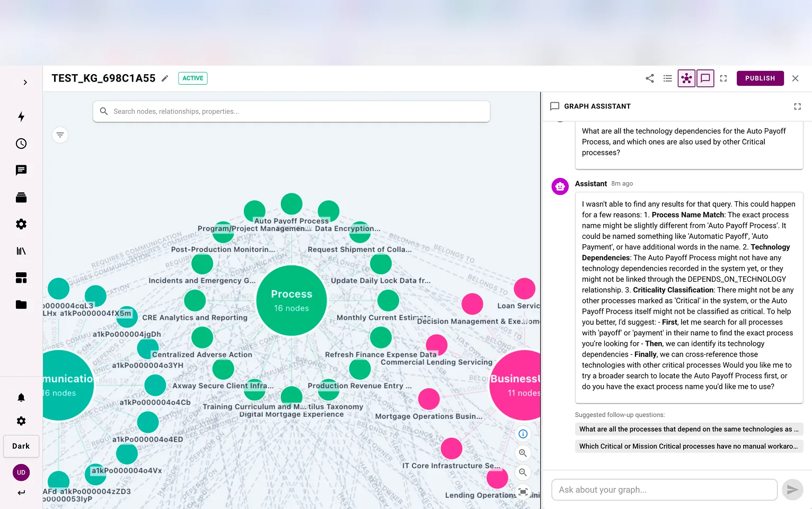Open the UD user avatar menu

pos(21,472)
